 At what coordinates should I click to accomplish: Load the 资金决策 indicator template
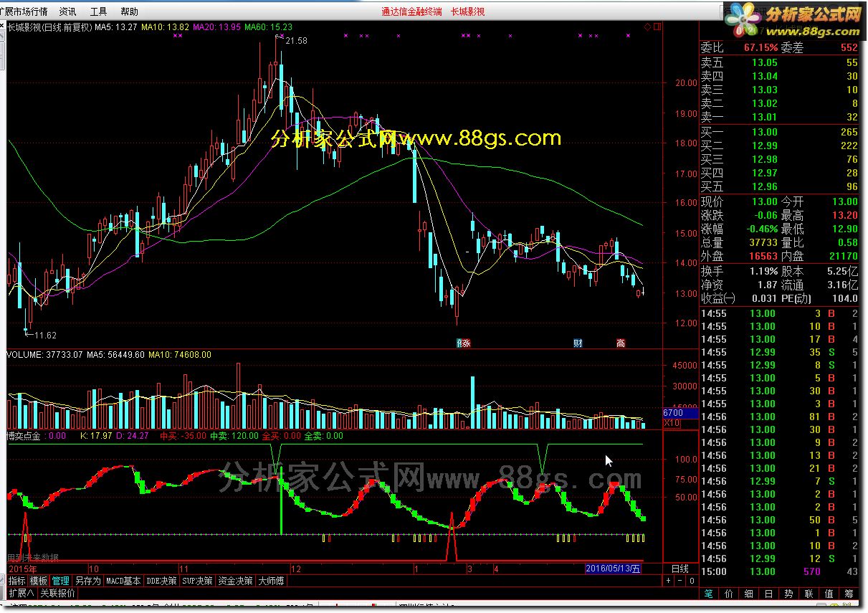(x=235, y=581)
